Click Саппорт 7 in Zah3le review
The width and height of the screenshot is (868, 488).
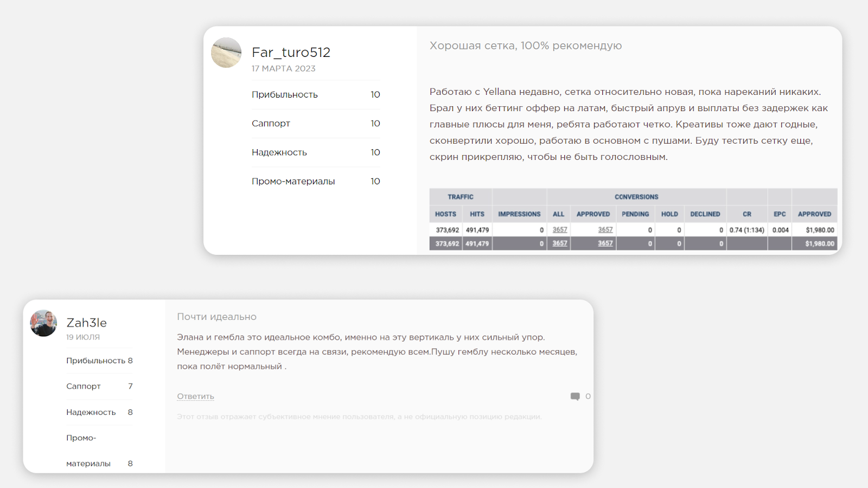pyautogui.click(x=99, y=386)
